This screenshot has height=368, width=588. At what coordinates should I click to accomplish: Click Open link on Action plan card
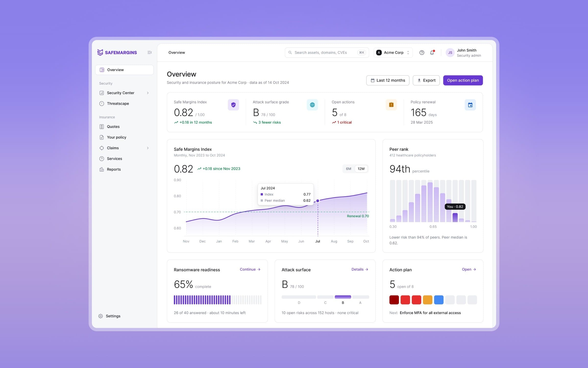tap(469, 269)
